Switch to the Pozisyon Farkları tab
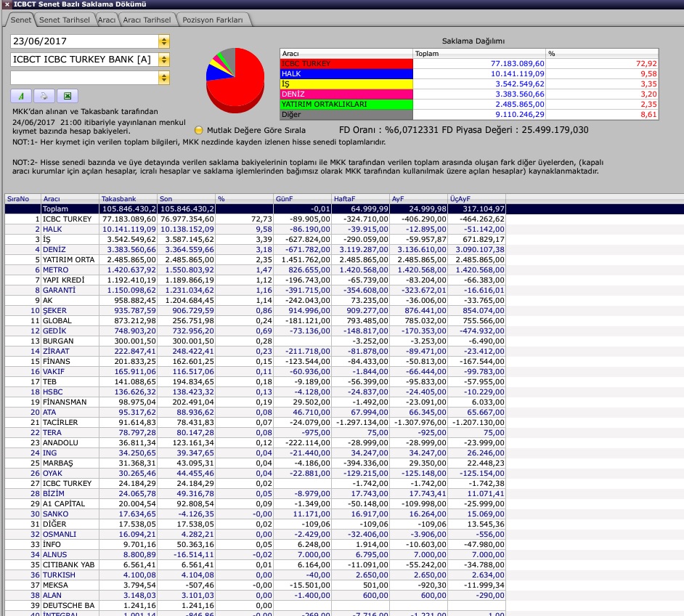Screen dimensions: 684x616 [x=213, y=20]
